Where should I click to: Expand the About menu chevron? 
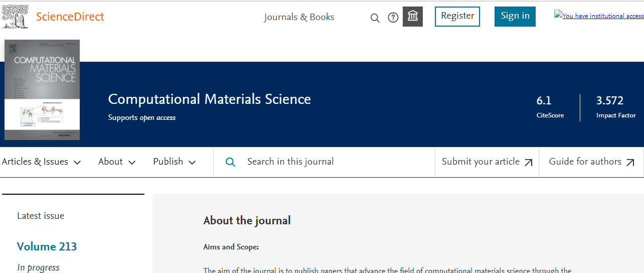coord(132,162)
